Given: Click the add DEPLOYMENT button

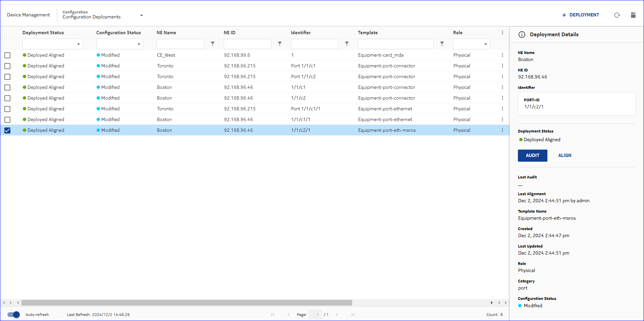Looking at the screenshot, I should point(581,15).
